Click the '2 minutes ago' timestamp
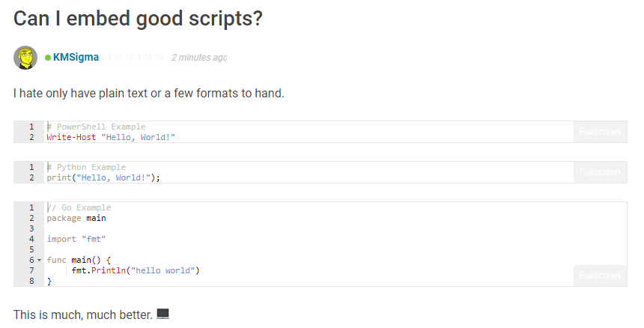This screenshot has width=644, height=328. click(199, 58)
